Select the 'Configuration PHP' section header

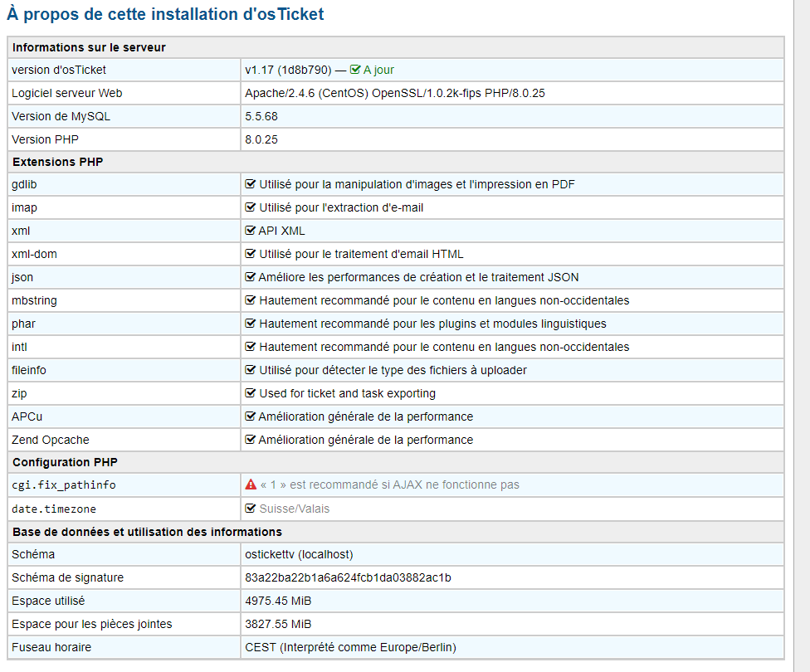65,462
